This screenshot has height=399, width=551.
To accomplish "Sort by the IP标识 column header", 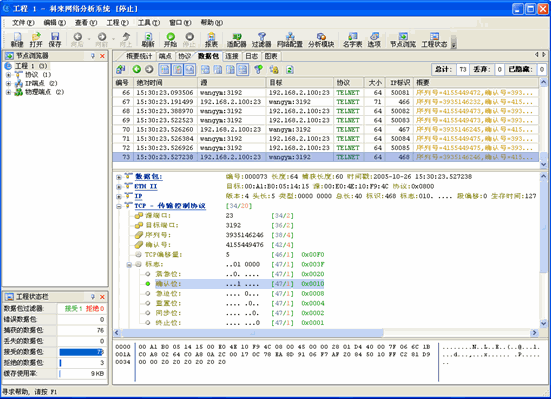I will point(399,83).
